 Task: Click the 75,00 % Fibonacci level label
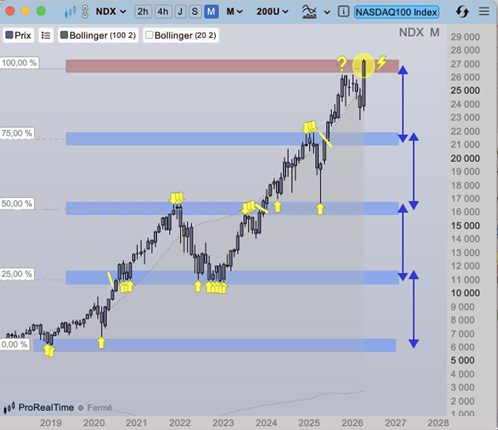17,133
